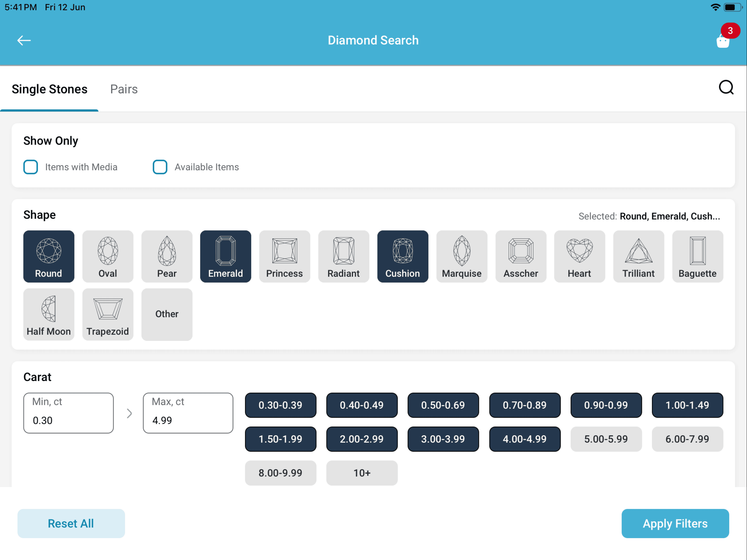
Task: Enable the 8.00-9.99 carat range
Action: [281, 473]
